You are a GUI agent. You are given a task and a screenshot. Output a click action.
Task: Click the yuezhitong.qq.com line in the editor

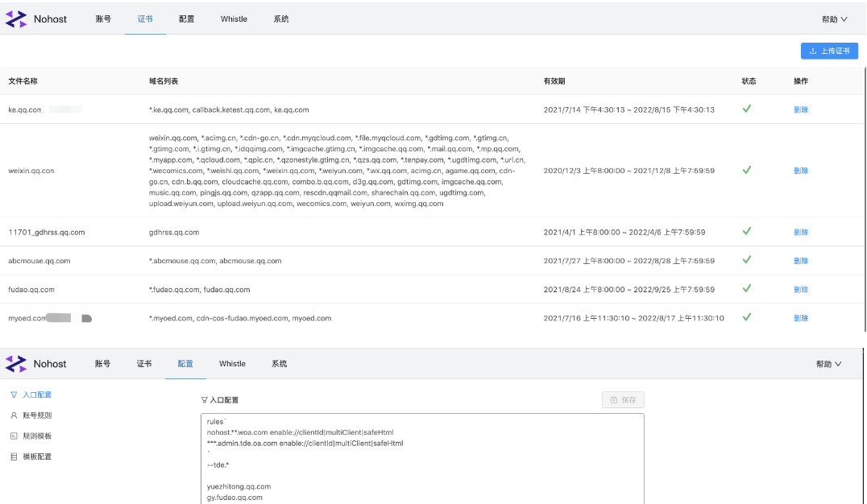[239, 487]
